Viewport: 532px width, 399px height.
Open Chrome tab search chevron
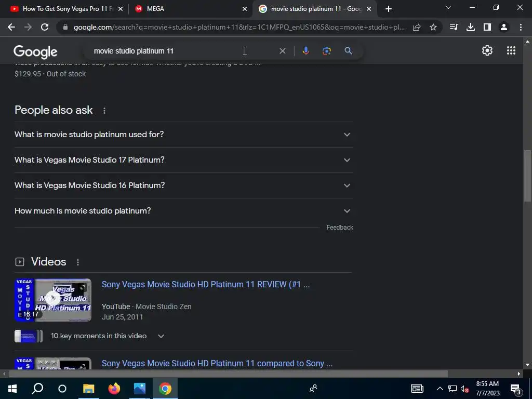(x=448, y=7)
